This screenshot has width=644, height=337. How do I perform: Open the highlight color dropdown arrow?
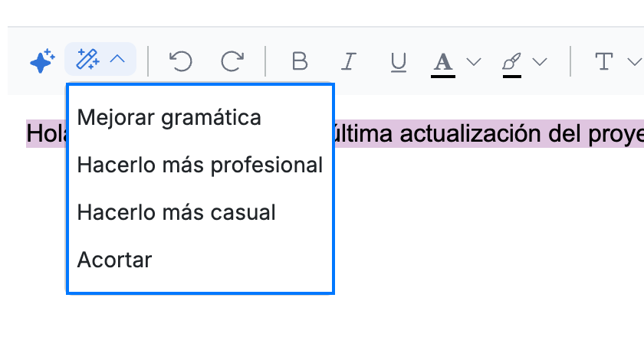[x=540, y=62]
